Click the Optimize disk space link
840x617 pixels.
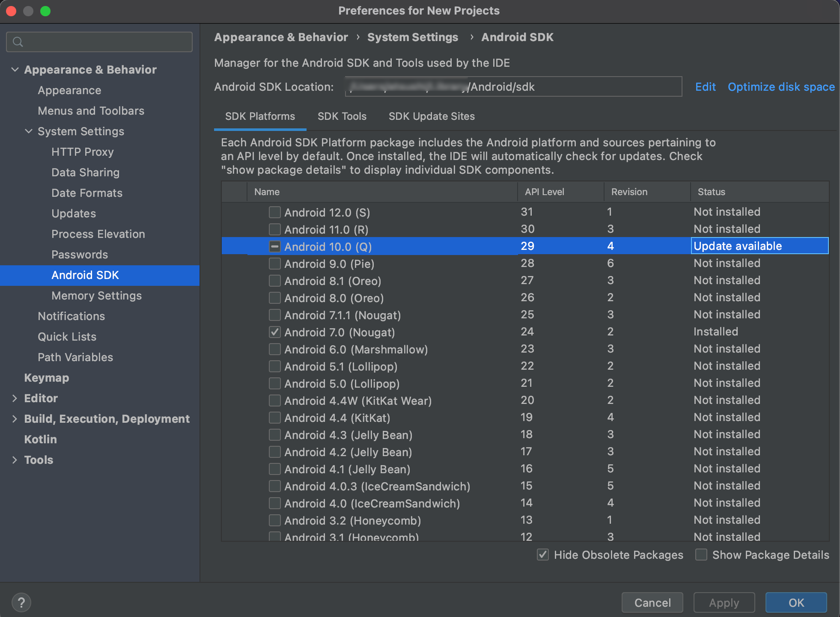click(781, 87)
